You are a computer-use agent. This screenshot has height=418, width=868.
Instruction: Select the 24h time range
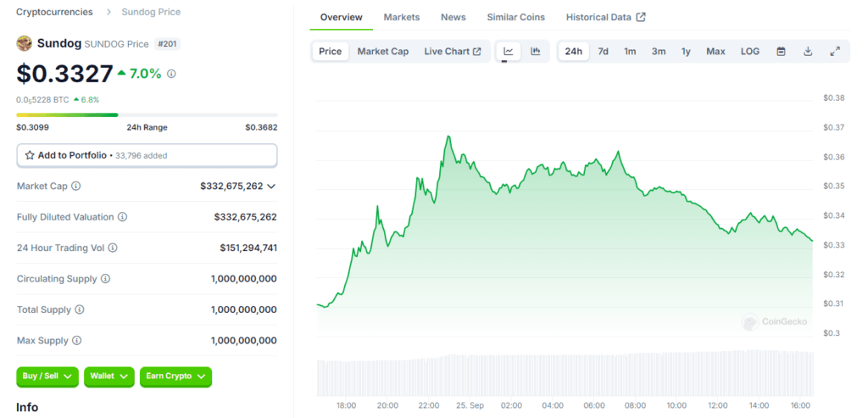[574, 52]
